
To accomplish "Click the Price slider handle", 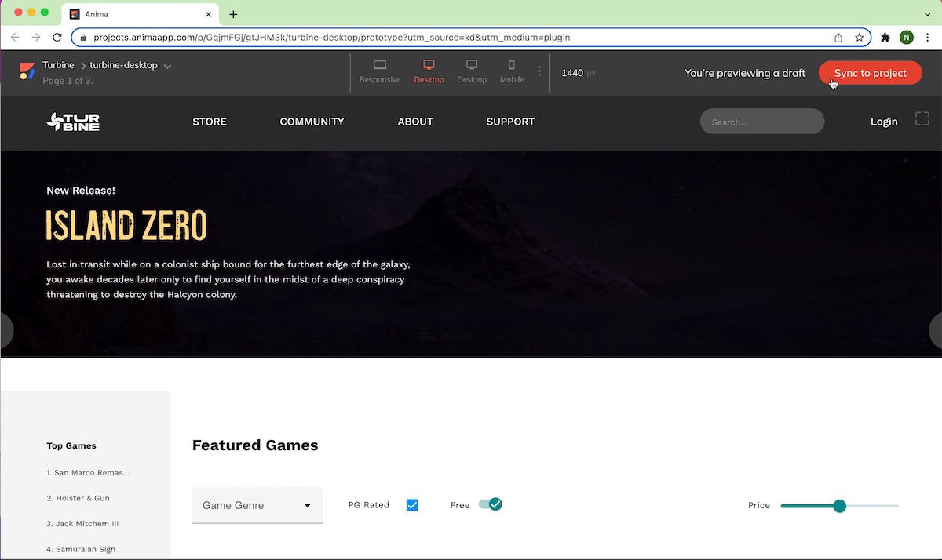I will (x=839, y=506).
